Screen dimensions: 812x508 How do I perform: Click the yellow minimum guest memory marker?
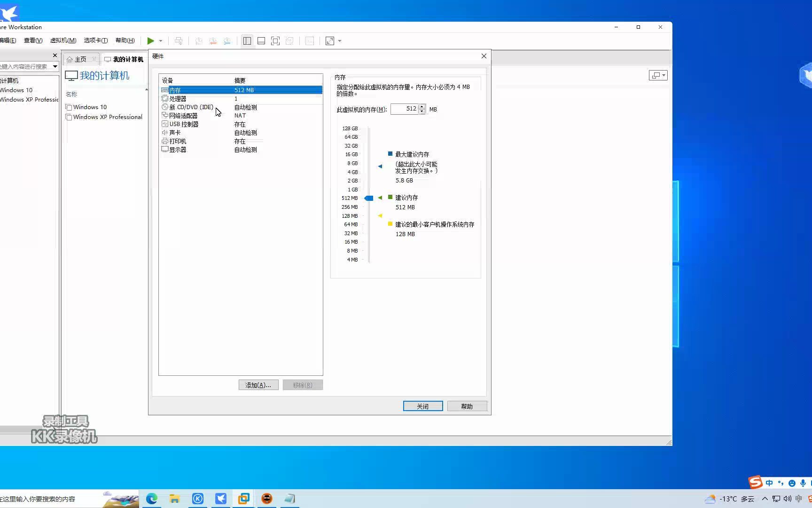coord(380,216)
